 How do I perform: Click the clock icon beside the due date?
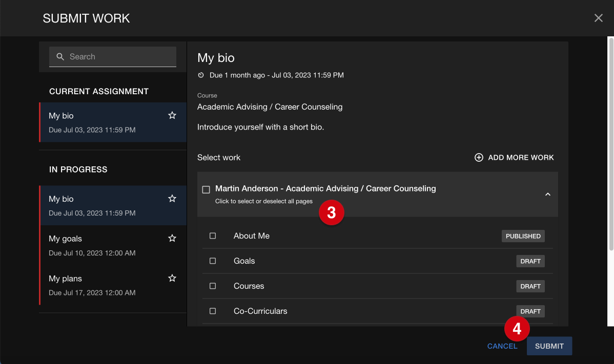(x=201, y=75)
